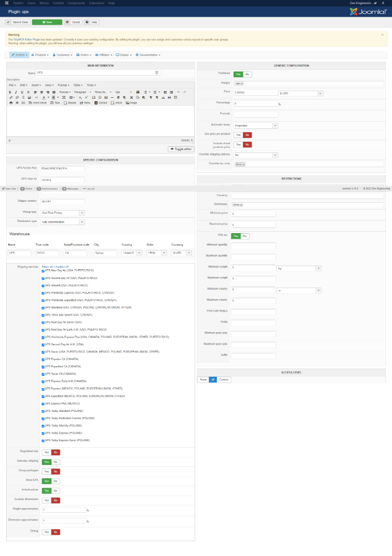The width and height of the screenshot is (392, 556).
Task: Uncheck UPS Worldwide Express service
Action: (43, 293)
